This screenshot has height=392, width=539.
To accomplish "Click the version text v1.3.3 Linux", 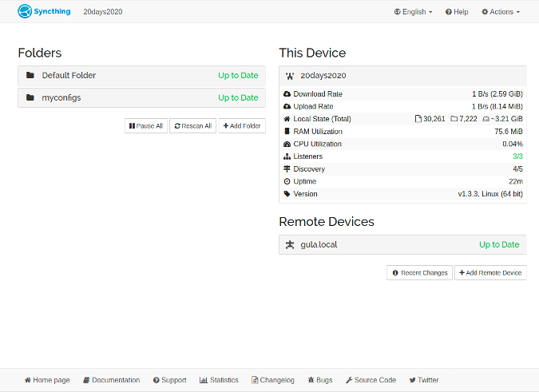I will pyautogui.click(x=490, y=194).
